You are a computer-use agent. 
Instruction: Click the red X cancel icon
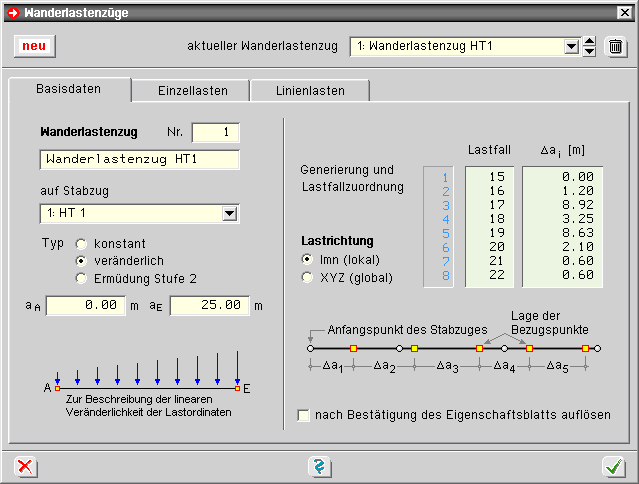point(25,466)
